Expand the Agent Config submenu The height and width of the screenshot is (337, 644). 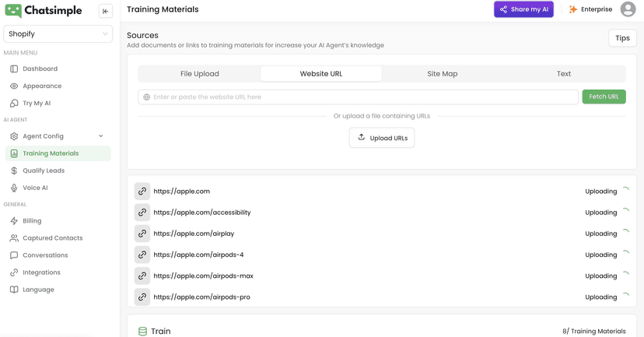point(58,136)
